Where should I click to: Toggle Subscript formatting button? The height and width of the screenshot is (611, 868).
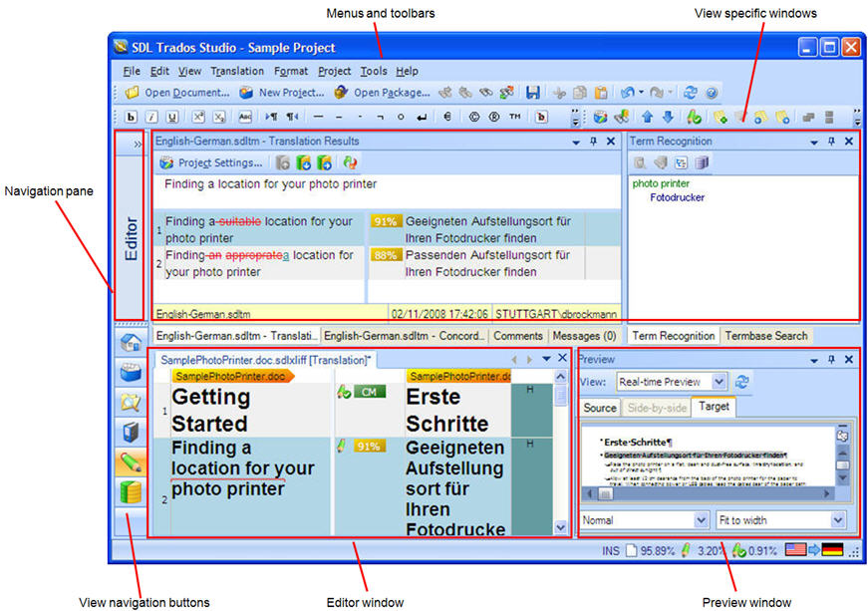pos(219,117)
